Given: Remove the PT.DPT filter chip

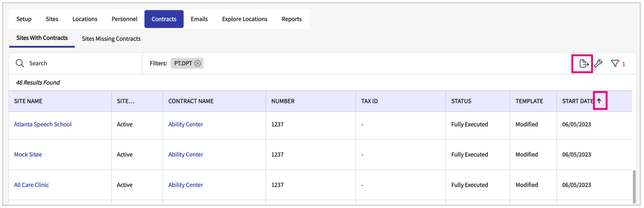Looking at the screenshot, I should tap(197, 64).
